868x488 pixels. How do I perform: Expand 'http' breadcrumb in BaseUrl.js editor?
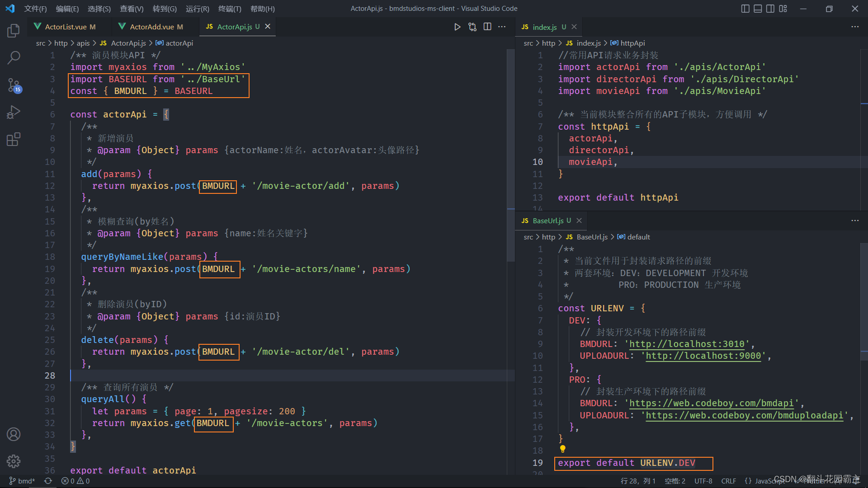[x=548, y=237]
